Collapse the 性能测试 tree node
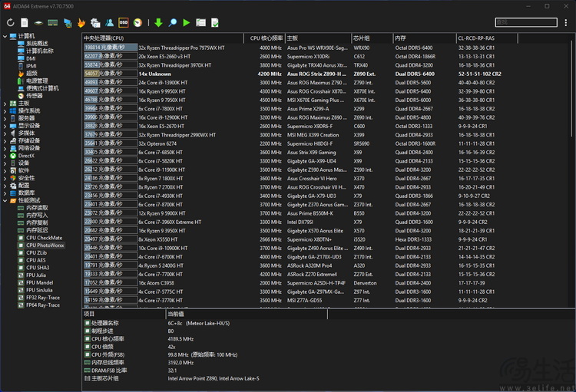 (5, 200)
